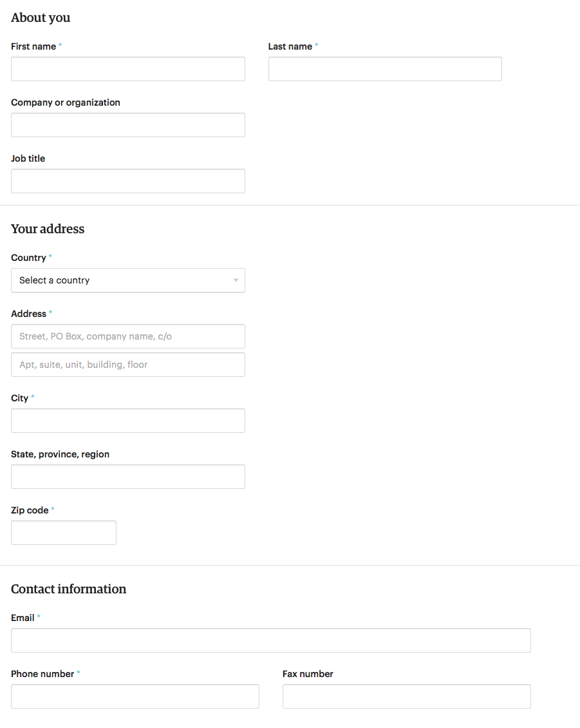Click the Street, PO Box address field
Image resolution: width=580 pixels, height=728 pixels.
[128, 336]
